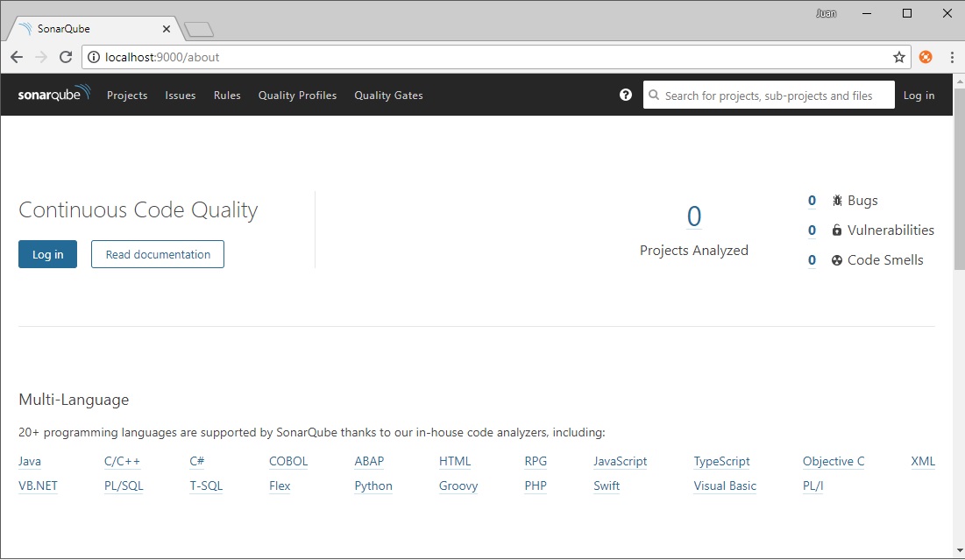Open Chrome three-dot menu

click(x=952, y=57)
